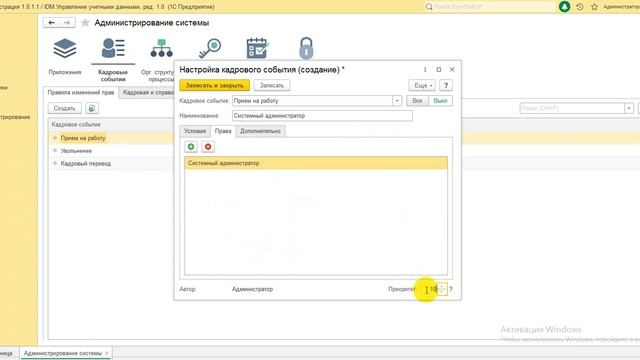Click the Администратор author value
Viewport: 640px width, 360px height.
(252, 289)
